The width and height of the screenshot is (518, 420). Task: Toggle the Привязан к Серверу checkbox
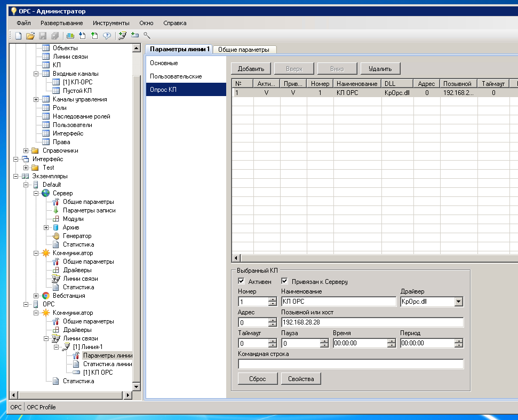(x=284, y=281)
